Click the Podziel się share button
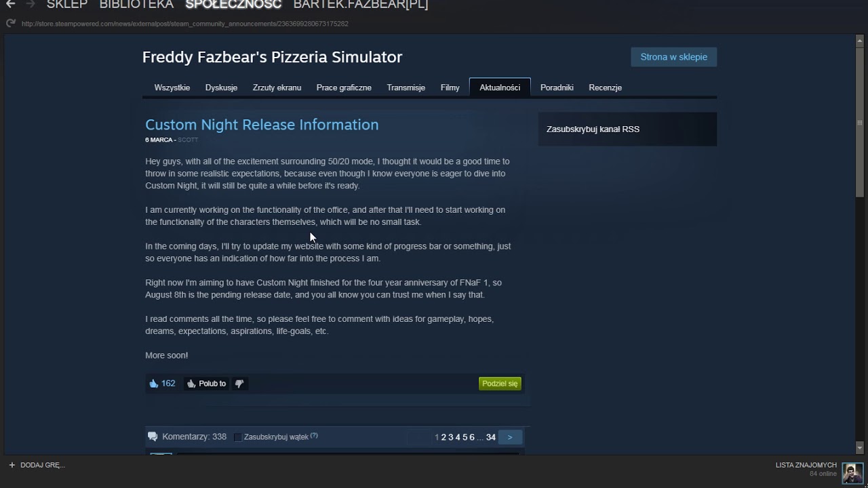The width and height of the screenshot is (868, 488). (500, 384)
